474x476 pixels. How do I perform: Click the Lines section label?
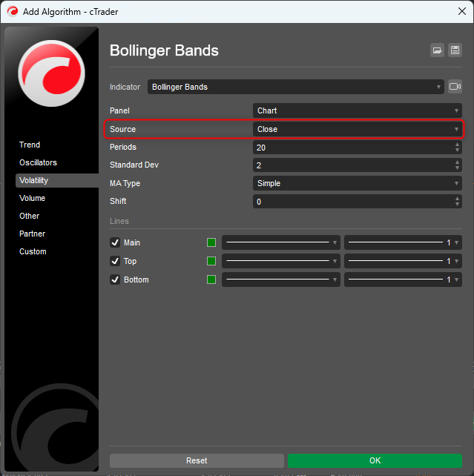pos(119,221)
